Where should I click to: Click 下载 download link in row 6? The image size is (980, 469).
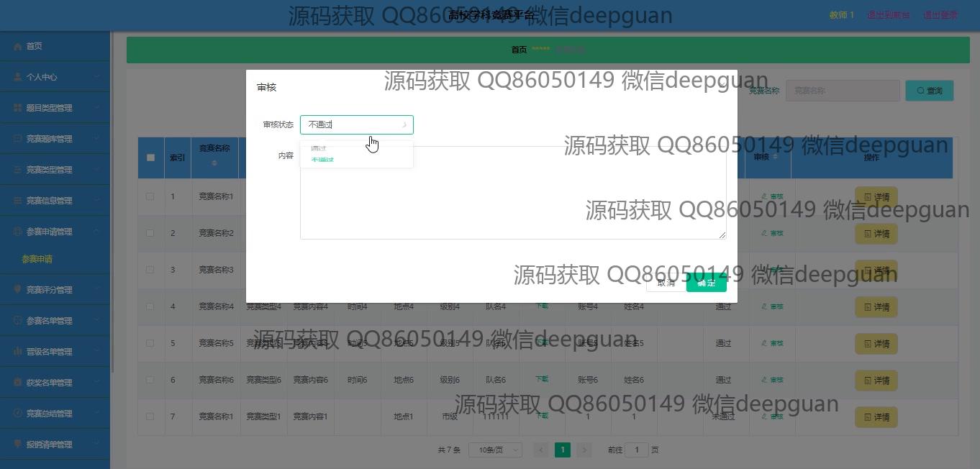541,379
